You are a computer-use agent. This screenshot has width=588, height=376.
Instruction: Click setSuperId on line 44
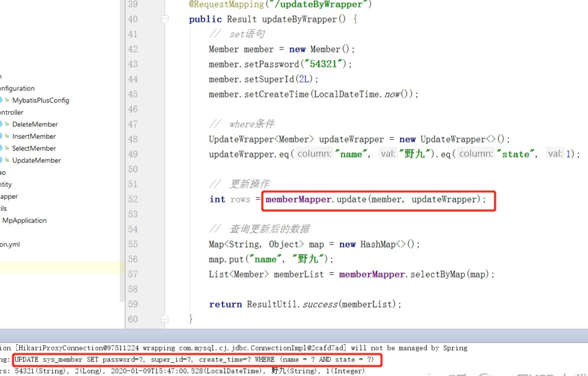pos(269,79)
